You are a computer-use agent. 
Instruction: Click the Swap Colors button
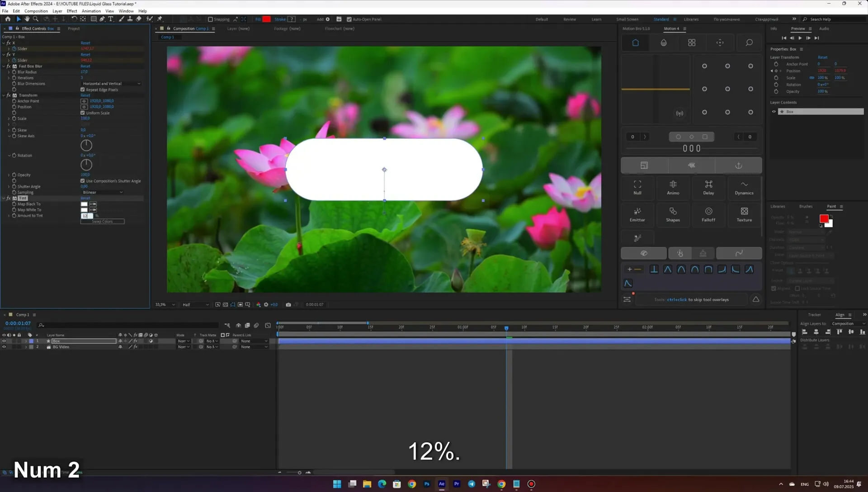[x=103, y=222]
